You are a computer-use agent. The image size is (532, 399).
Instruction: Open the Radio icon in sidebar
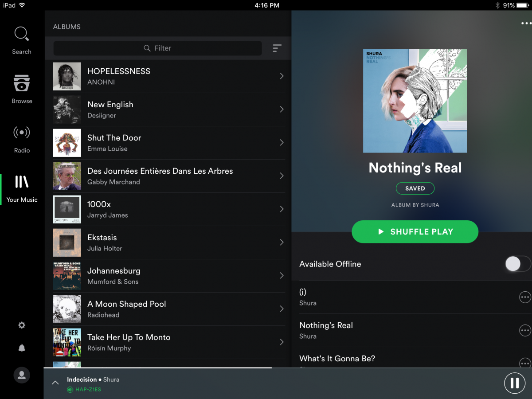pyautogui.click(x=22, y=132)
